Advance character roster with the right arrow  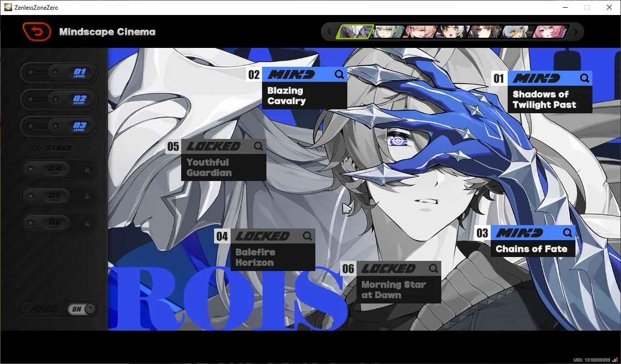click(576, 32)
